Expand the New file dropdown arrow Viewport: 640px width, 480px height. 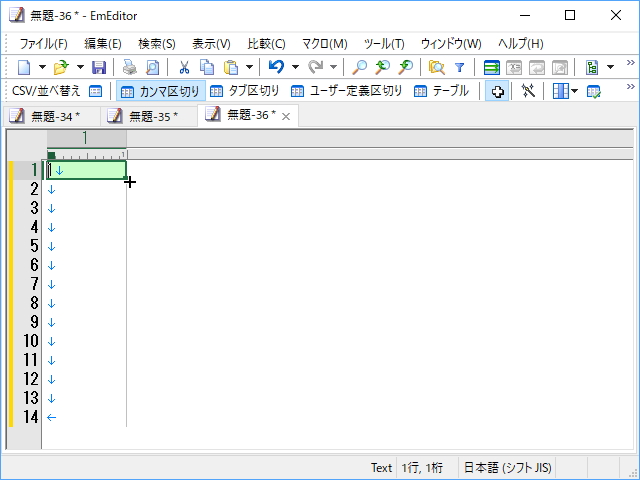(42, 67)
